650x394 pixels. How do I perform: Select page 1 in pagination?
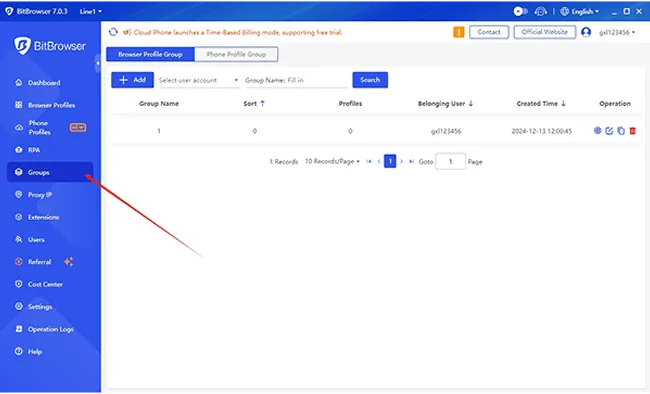tap(390, 161)
